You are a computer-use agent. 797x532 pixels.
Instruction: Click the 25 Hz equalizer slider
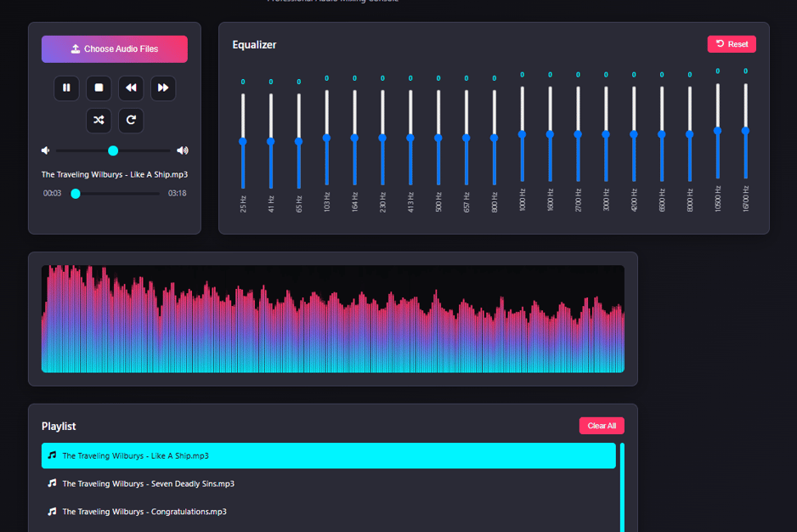click(x=243, y=141)
